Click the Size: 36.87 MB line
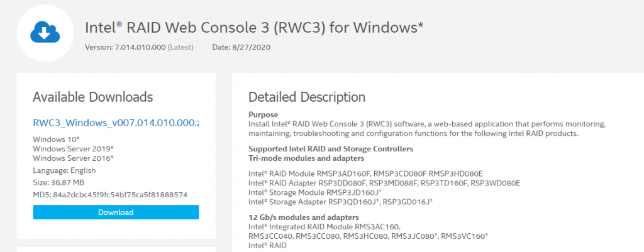 [x=58, y=182]
